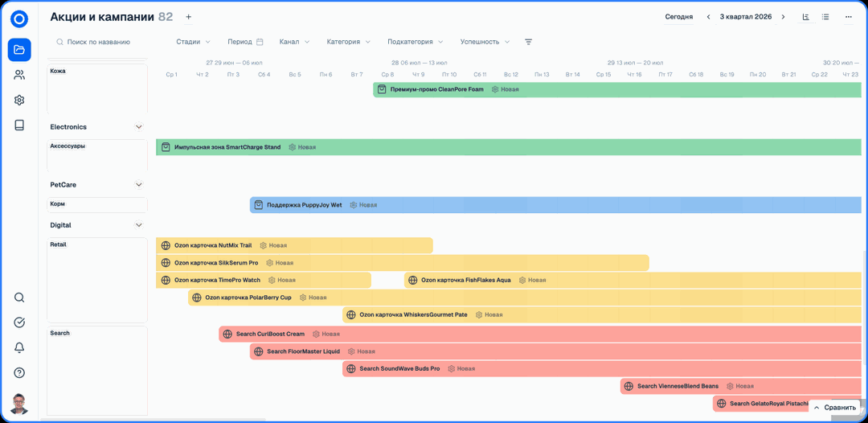Screen dimensions: 868x423
Task: Open the settings gear in sidebar
Action: (19, 101)
